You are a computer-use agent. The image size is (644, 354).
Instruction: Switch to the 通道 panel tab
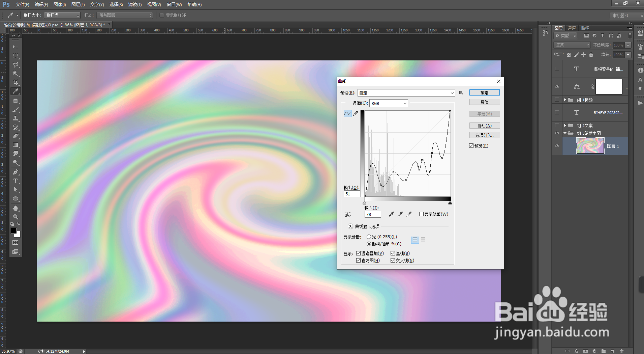click(572, 28)
